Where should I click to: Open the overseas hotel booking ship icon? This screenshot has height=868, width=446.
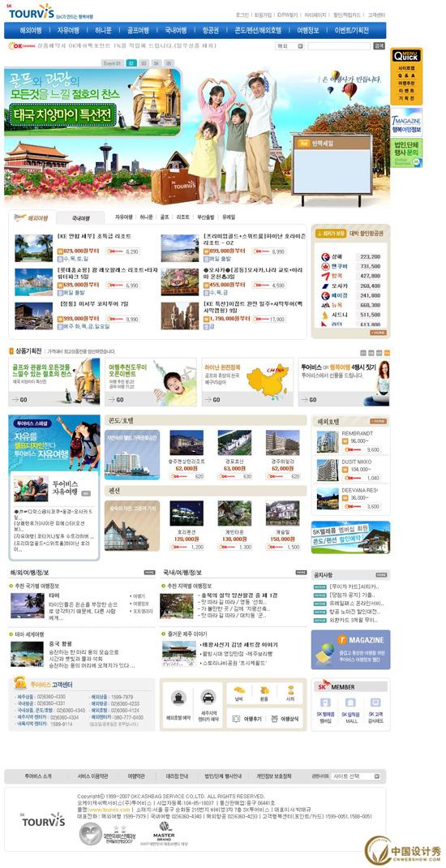tap(178, 698)
